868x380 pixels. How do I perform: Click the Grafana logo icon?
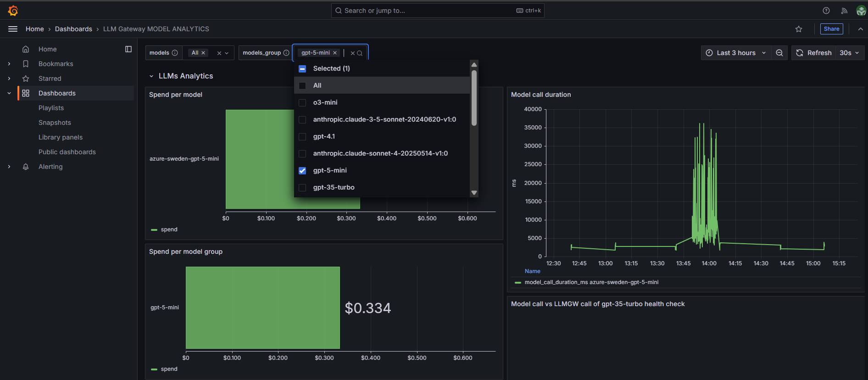tap(13, 11)
